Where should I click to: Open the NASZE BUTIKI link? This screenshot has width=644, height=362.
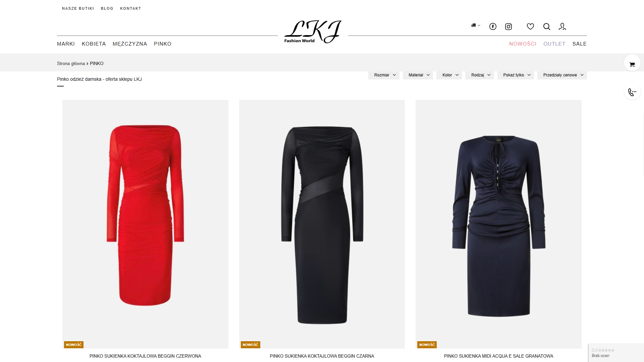(x=78, y=8)
